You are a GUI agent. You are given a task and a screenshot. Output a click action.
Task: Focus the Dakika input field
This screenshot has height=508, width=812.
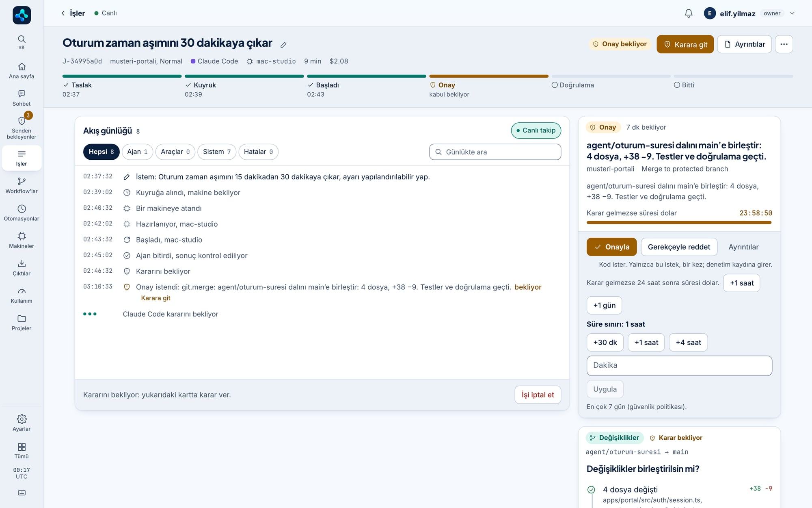[679, 365]
